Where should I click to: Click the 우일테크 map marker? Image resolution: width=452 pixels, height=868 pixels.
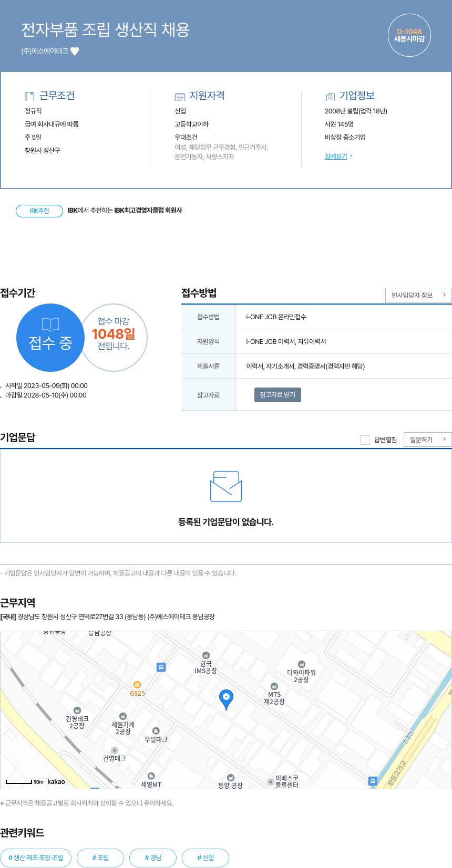coord(156,730)
